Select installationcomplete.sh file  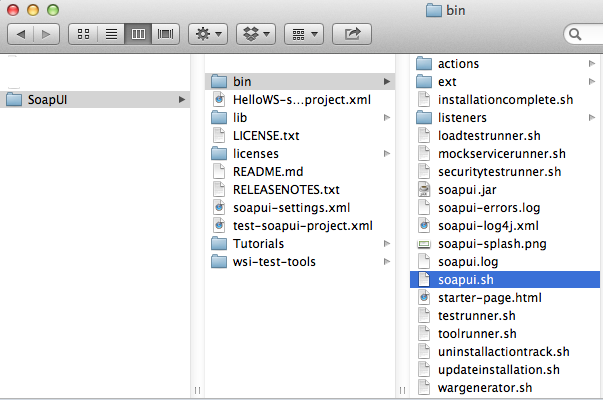[505, 100]
